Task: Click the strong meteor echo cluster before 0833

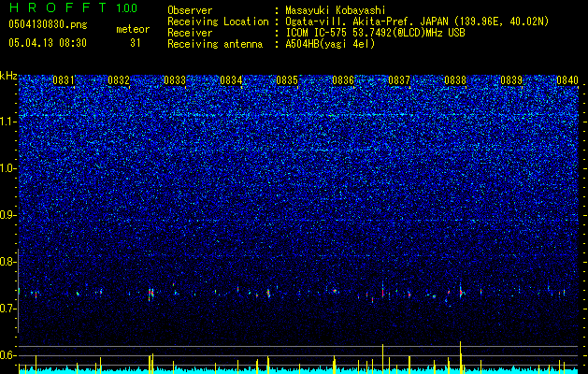Action: pos(151,294)
